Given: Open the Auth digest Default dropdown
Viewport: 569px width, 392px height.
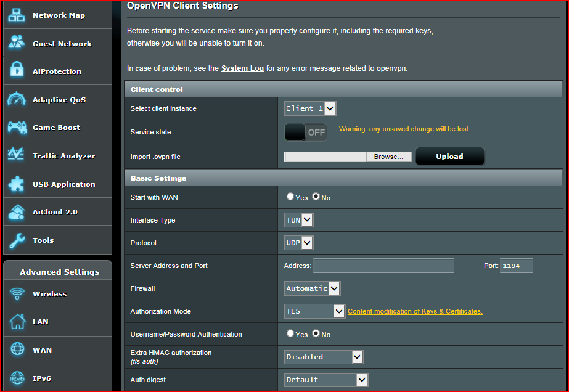Looking at the screenshot, I should (x=326, y=380).
